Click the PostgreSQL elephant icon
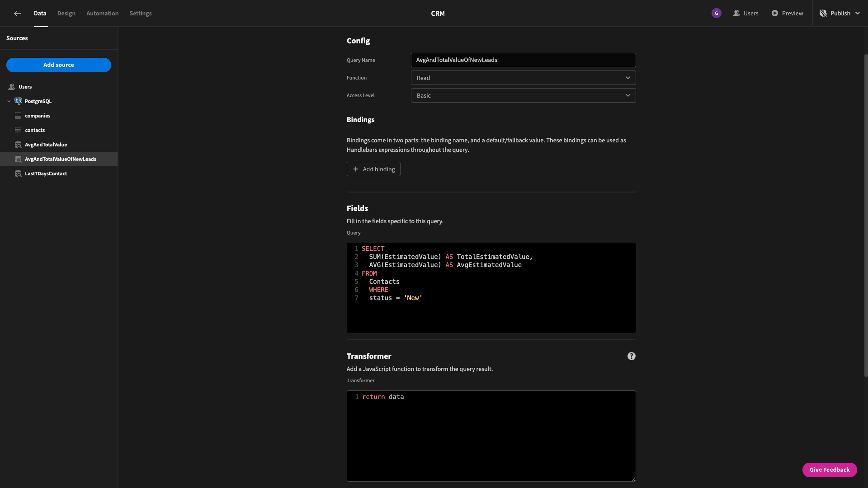This screenshot has height=488, width=868. click(x=18, y=101)
